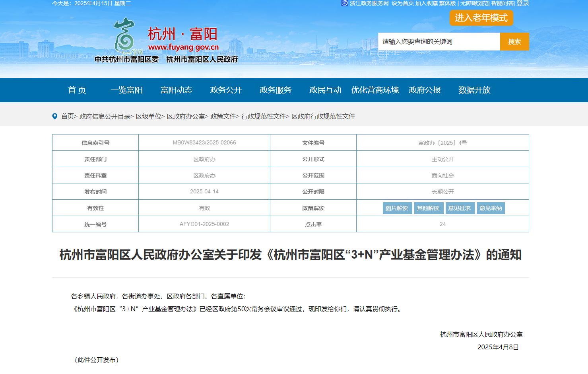Click the 加入收藏 link
The height and width of the screenshot is (374, 588).
tap(427, 3)
